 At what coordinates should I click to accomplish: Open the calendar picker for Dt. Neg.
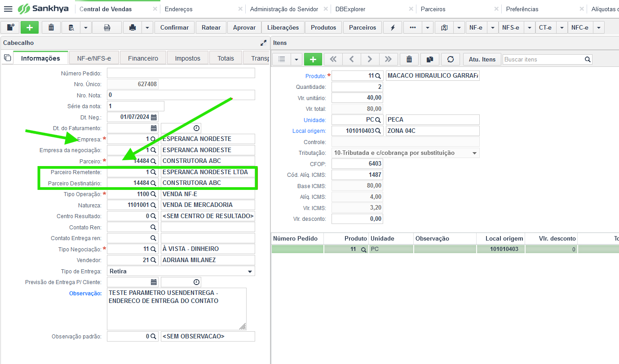[154, 117]
